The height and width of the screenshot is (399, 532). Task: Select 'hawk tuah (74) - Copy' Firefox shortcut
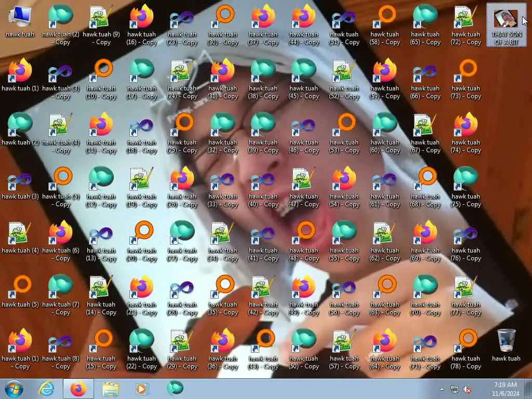coord(466,134)
